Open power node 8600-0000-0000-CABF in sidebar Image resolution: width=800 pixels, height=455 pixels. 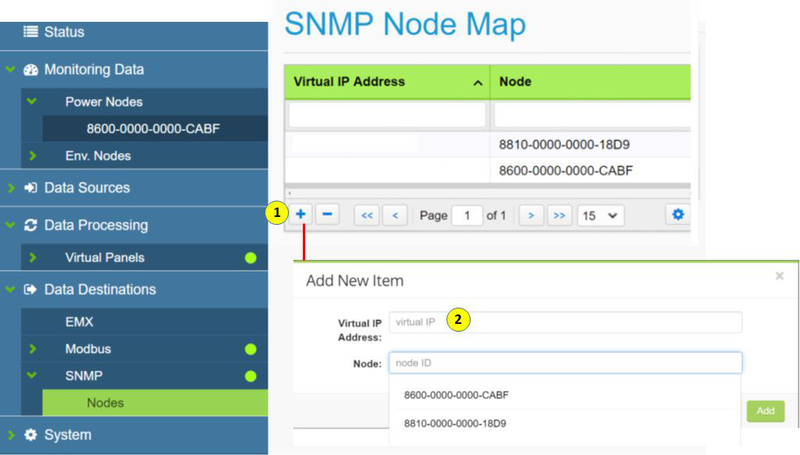153,129
